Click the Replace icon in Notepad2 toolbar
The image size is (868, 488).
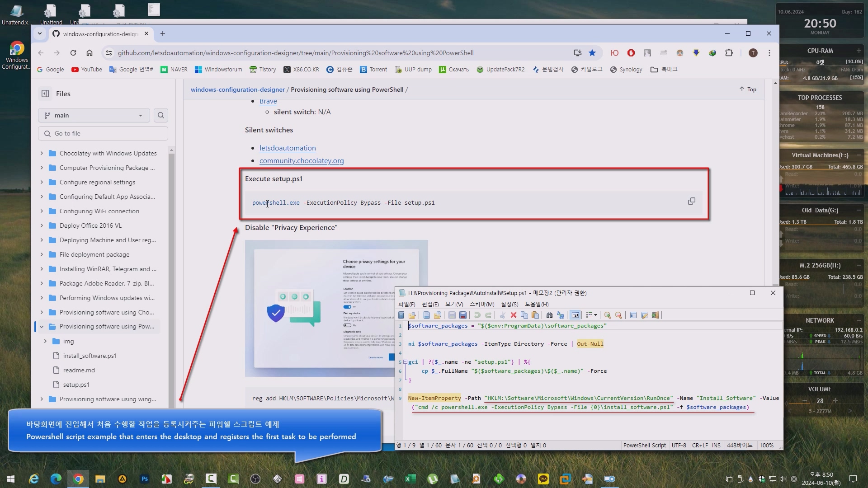[561, 315]
